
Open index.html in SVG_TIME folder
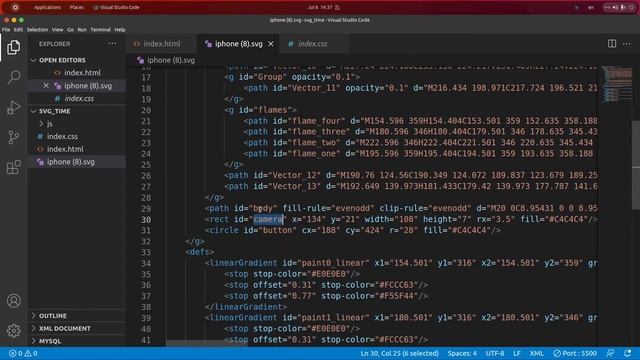[65, 149]
